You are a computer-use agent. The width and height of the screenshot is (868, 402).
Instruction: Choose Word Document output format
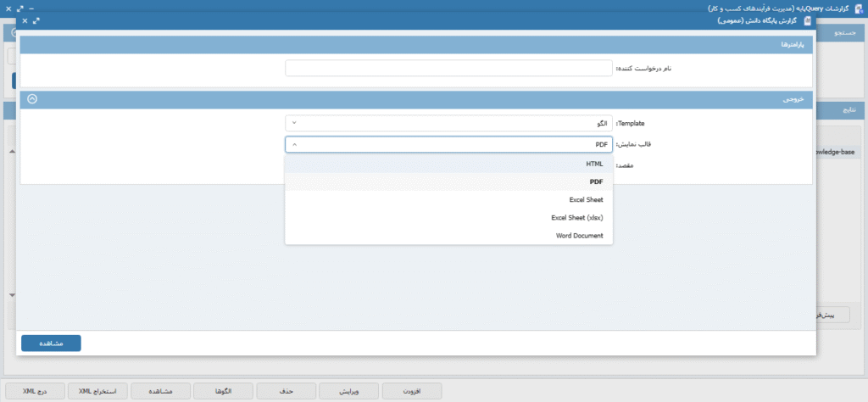pyautogui.click(x=448, y=236)
